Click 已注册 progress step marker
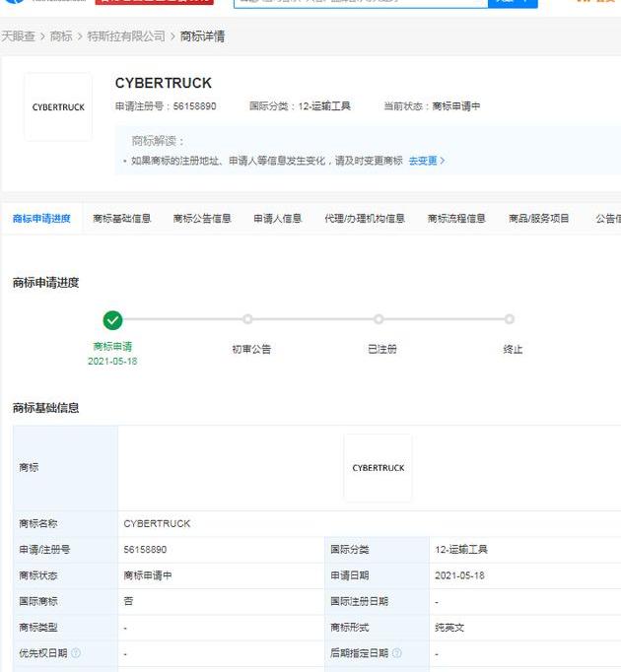Viewport: 621px width, 672px height. click(x=379, y=319)
